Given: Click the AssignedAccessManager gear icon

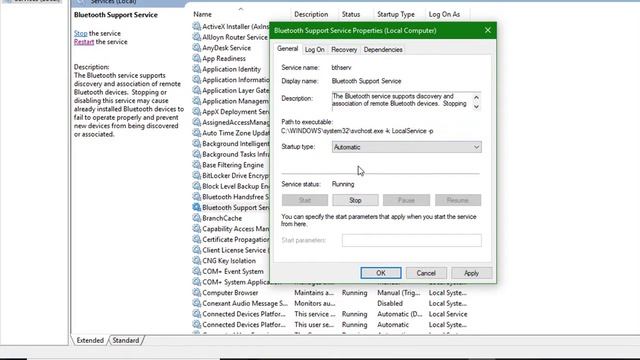Looking at the screenshot, I should coord(196,122).
